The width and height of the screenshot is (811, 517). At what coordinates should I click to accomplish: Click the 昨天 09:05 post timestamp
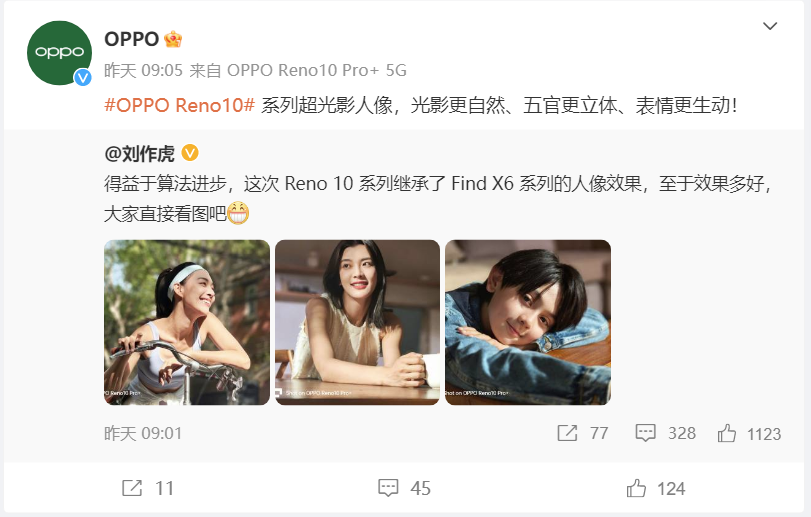[x=143, y=70]
